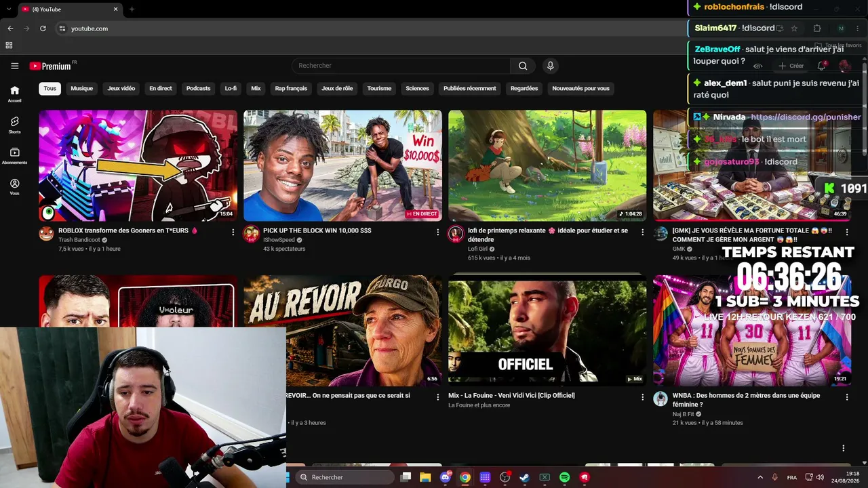This screenshot has height=488, width=868.
Task: Select the Tous filter chip
Action: (x=50, y=88)
